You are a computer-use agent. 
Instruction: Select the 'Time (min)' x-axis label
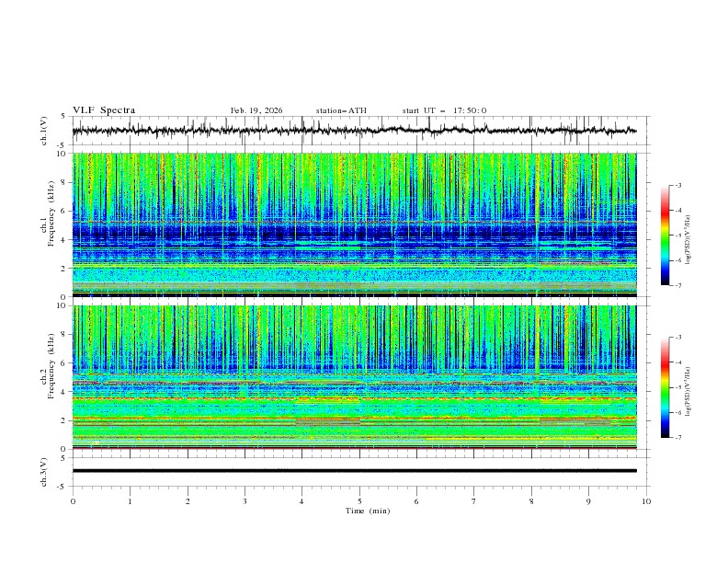368,511
